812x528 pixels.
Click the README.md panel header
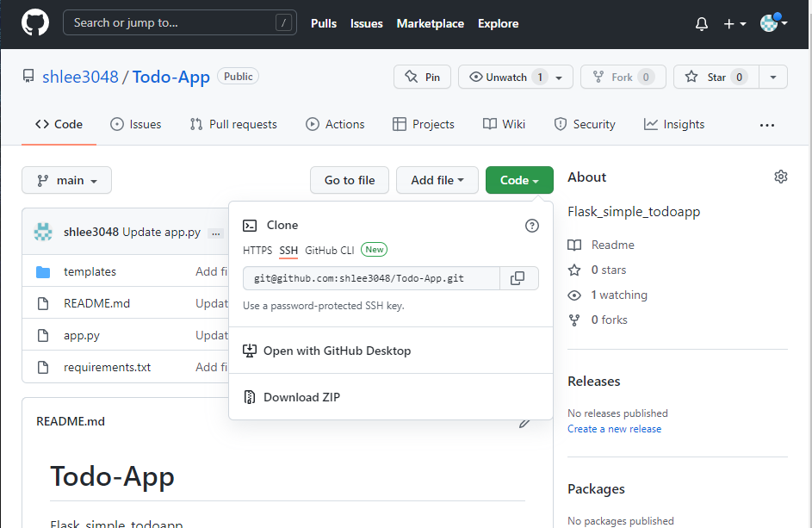click(x=71, y=421)
